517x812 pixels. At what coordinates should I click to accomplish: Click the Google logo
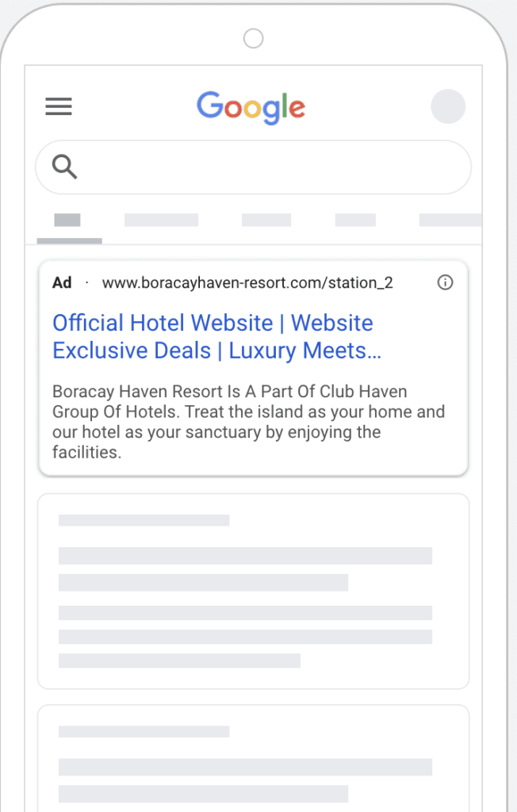point(251,108)
